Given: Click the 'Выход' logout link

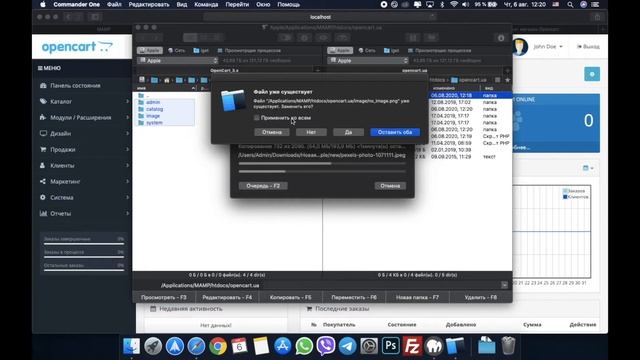Looking at the screenshot, I should (x=588, y=47).
